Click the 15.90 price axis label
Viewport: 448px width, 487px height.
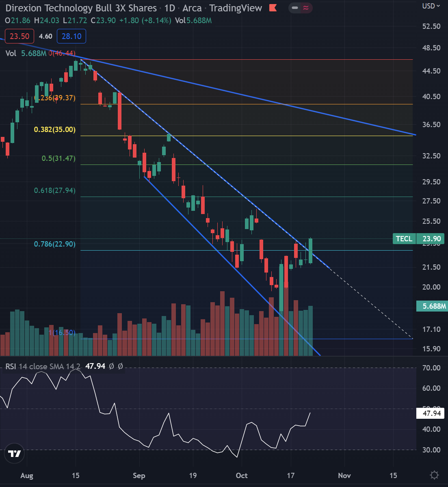coord(431,349)
